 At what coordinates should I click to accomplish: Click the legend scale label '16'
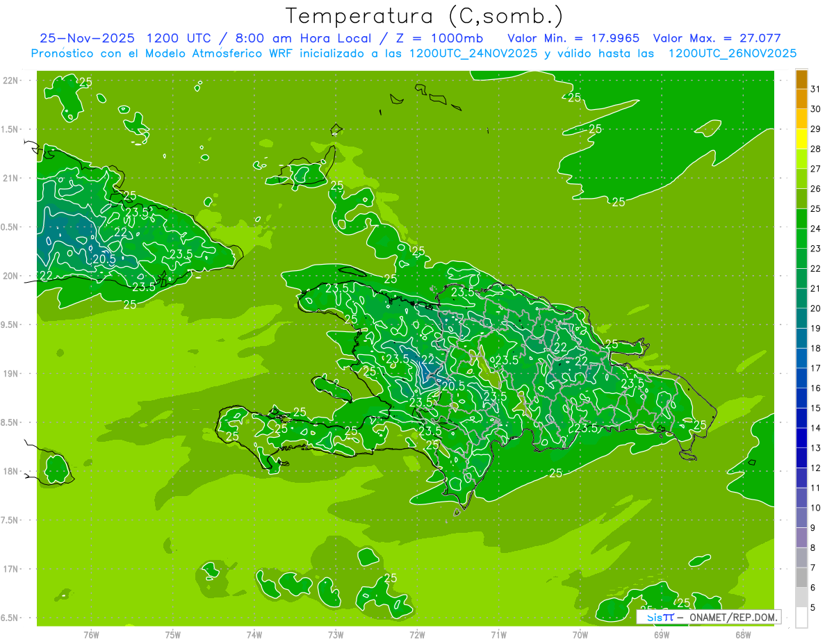pyautogui.click(x=816, y=388)
